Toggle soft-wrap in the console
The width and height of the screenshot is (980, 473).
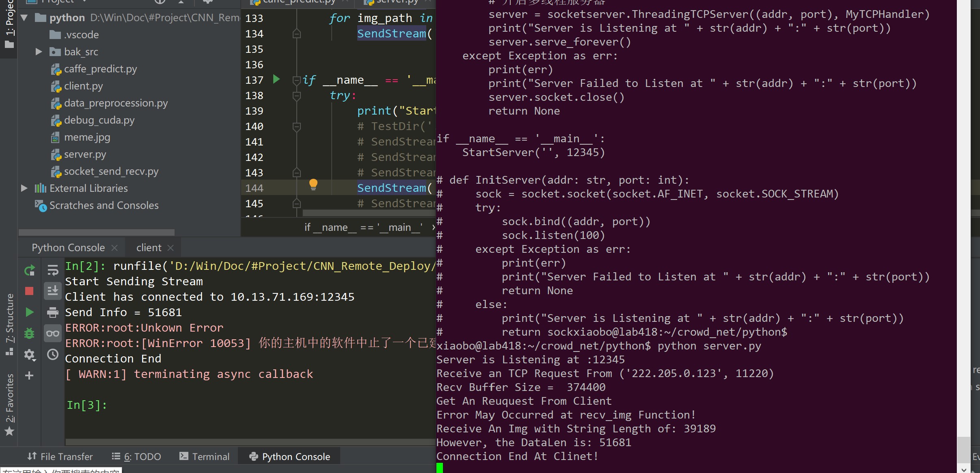tap(53, 270)
